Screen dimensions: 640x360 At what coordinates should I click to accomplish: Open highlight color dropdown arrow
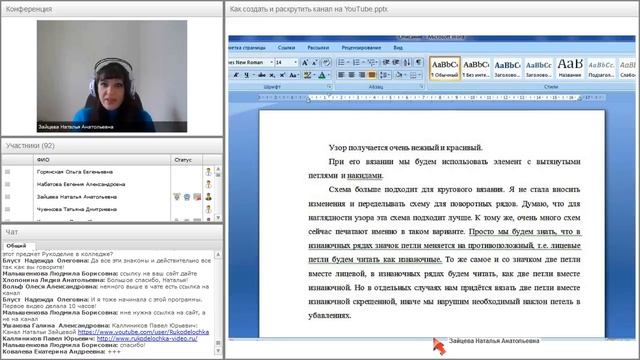(x=314, y=75)
